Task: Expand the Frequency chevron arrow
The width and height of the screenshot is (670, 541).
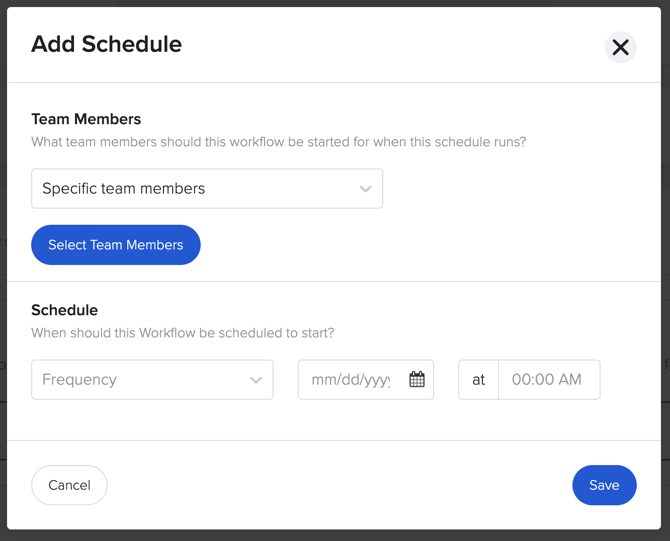Action: tap(256, 380)
